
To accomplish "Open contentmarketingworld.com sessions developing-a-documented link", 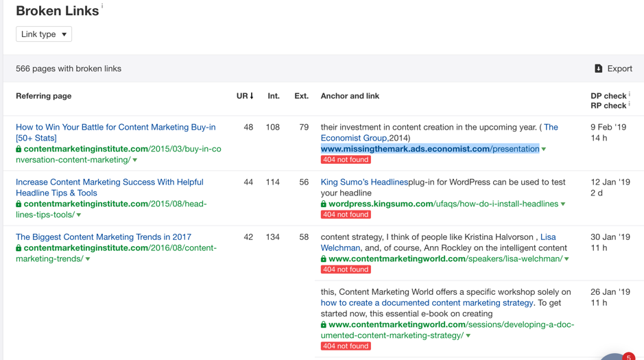I will 447,330.
